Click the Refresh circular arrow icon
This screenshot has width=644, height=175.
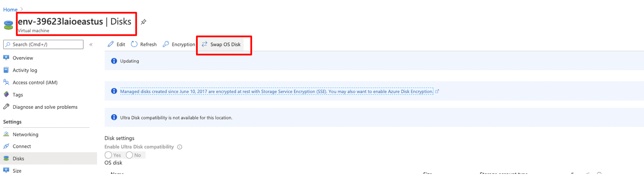coord(134,44)
